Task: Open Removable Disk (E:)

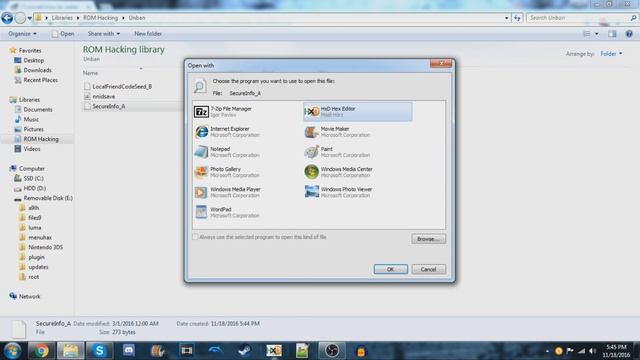Action: tap(48, 198)
